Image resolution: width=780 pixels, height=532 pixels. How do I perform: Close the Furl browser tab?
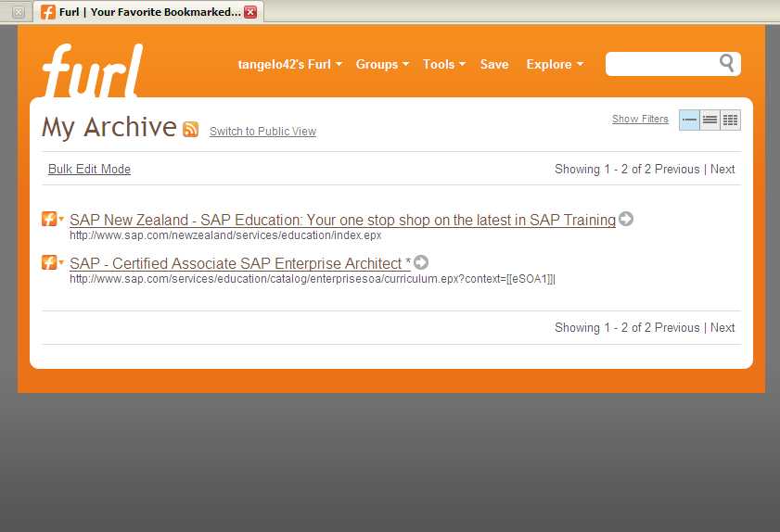[x=250, y=12]
